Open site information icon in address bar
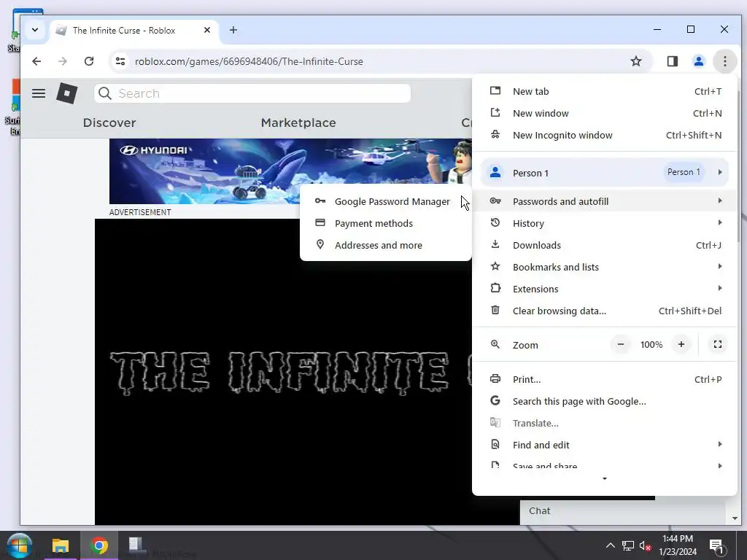Image resolution: width=747 pixels, height=560 pixels. [x=120, y=61]
